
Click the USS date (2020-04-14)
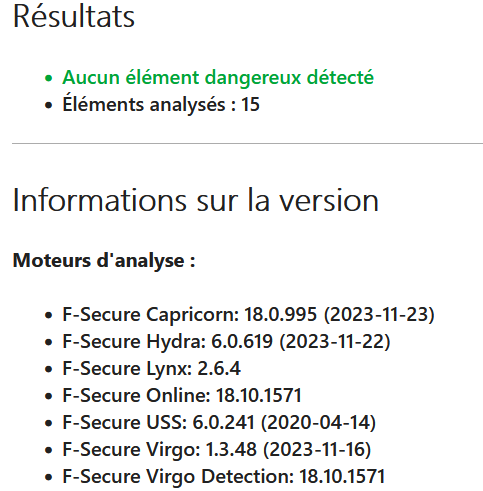click(318, 422)
